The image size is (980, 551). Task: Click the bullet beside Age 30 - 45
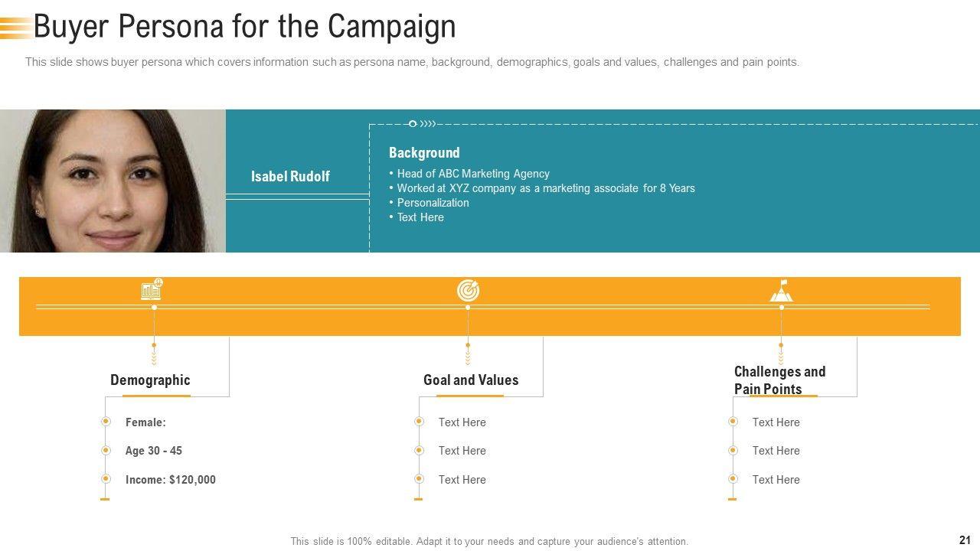pyautogui.click(x=106, y=451)
